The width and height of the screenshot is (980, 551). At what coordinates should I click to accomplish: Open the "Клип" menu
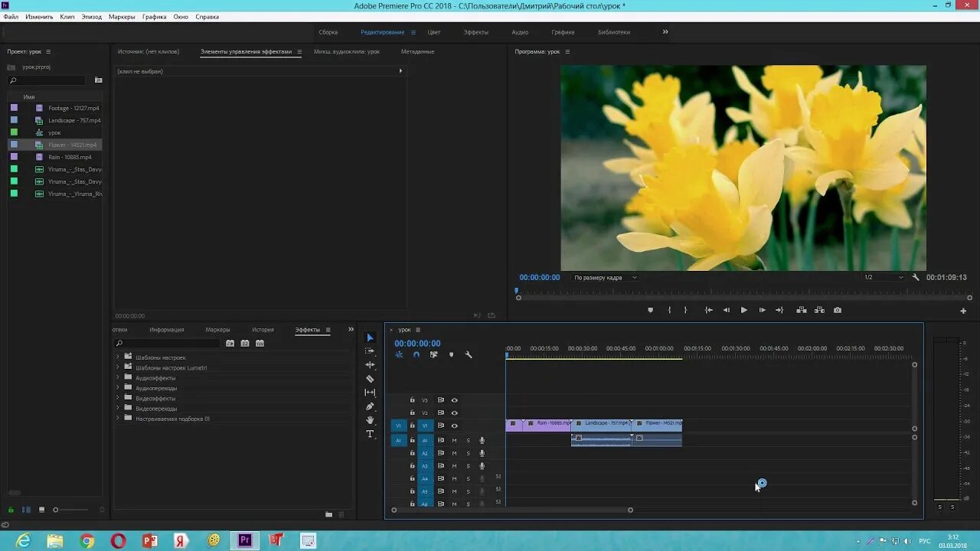pos(67,17)
